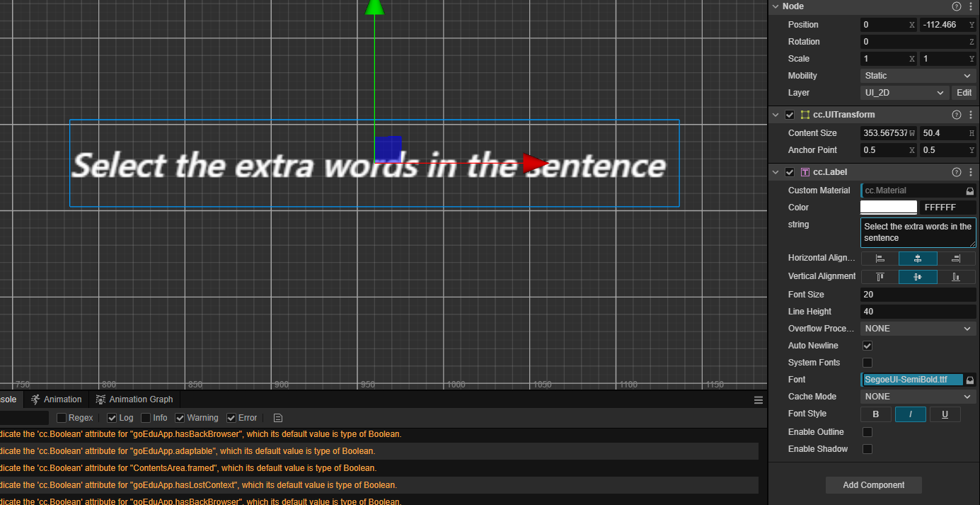Click the open log file icon in console
980x505 pixels.
pos(278,418)
